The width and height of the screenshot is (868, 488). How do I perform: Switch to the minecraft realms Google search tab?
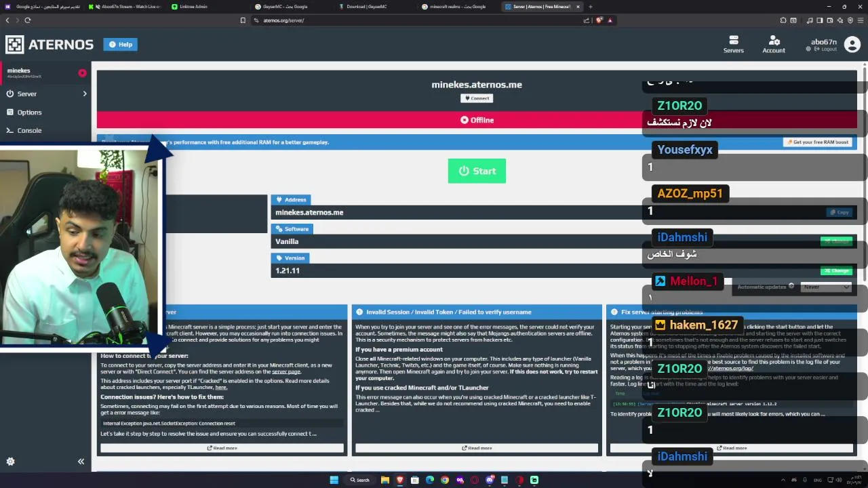point(458,7)
